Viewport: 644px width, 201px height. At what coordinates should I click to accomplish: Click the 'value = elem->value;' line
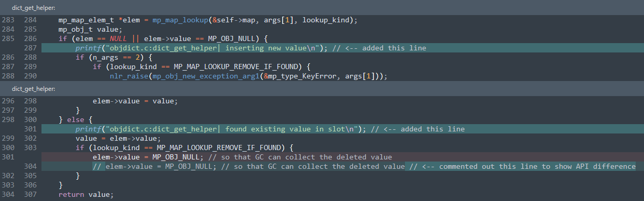(x=118, y=139)
